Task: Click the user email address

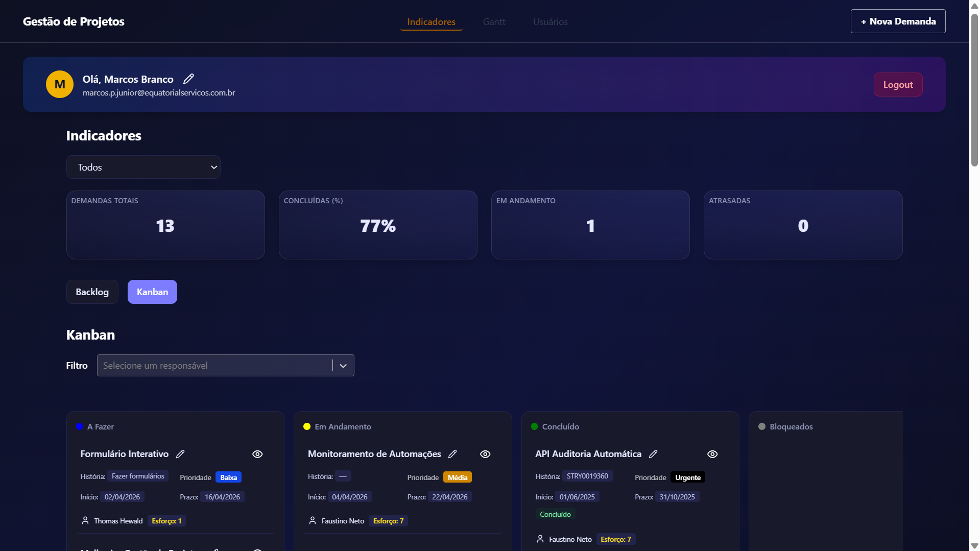Action: (159, 93)
